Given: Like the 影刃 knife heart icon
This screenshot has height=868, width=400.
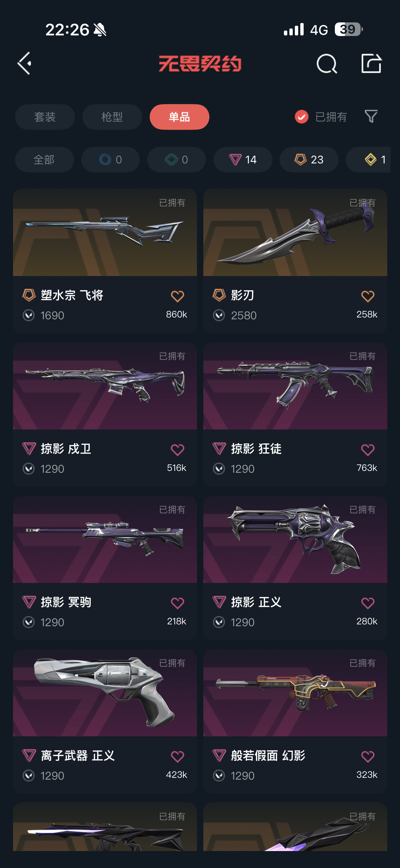Looking at the screenshot, I should (x=367, y=296).
